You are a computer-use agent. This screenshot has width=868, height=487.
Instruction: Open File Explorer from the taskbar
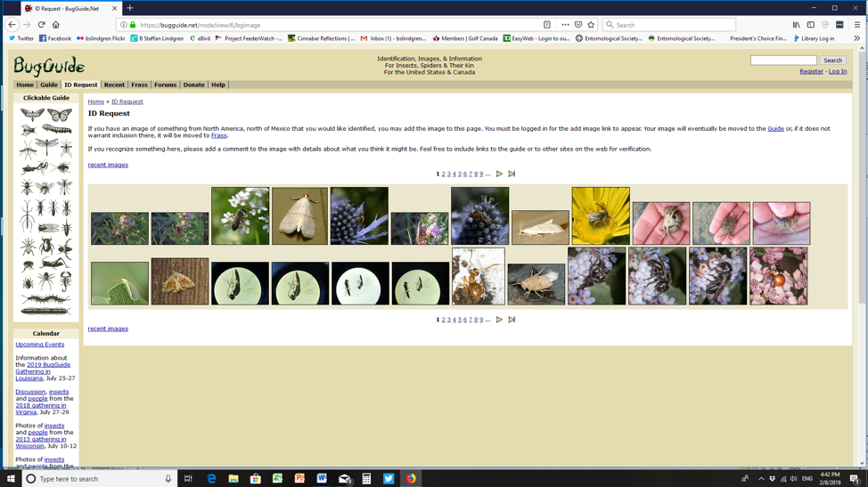[233, 479]
